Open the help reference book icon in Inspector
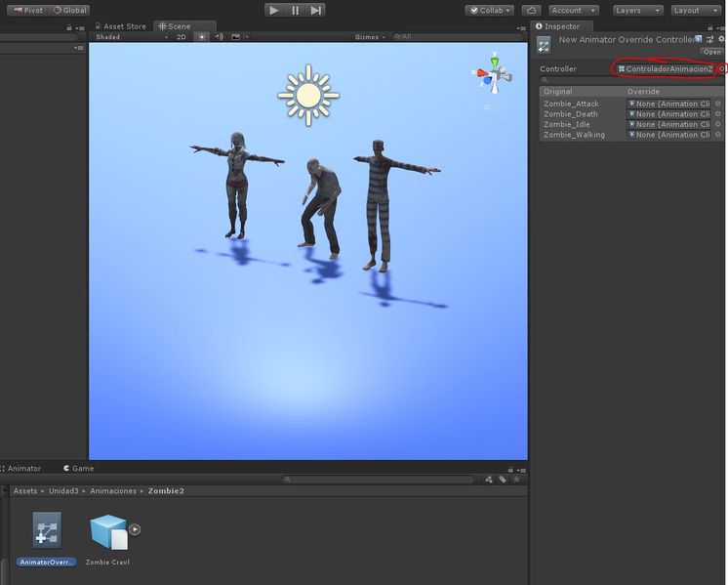Viewport: 728px width, 585px height. pos(699,39)
